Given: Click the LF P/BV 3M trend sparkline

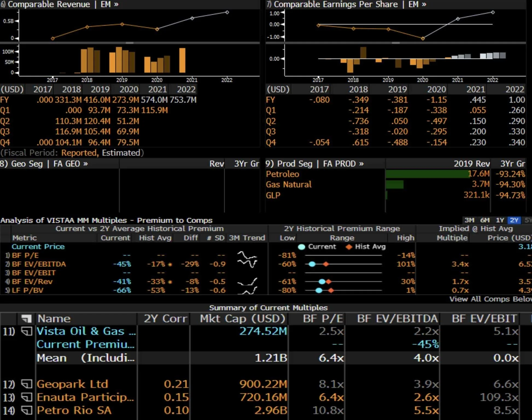Looking at the screenshot, I should [x=247, y=290].
